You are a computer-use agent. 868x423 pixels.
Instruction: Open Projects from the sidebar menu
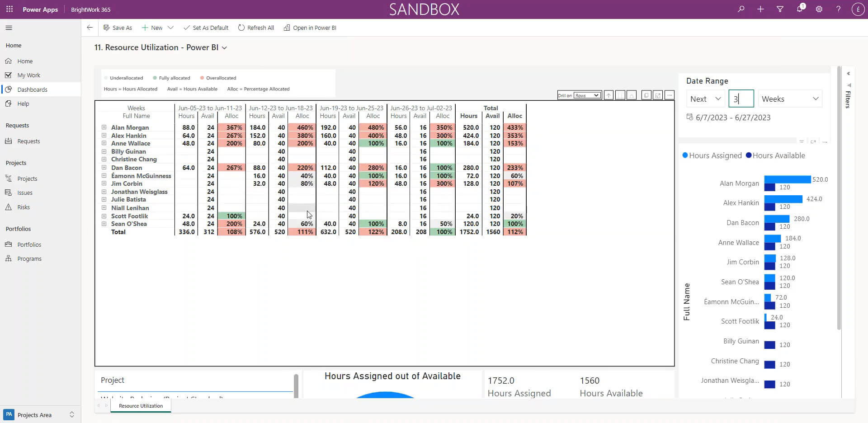click(27, 178)
